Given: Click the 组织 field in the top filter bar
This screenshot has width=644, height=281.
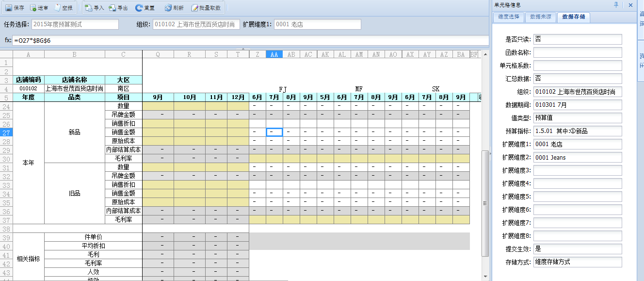Looking at the screenshot, I should pyautogui.click(x=196, y=24).
